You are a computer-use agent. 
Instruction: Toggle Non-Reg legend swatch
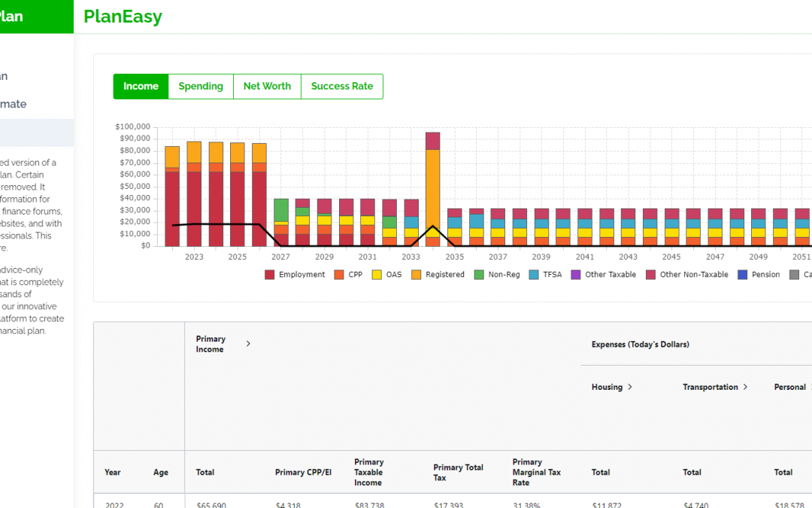[479, 275]
